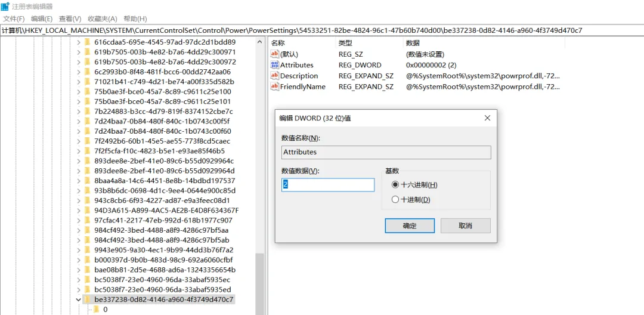
Task: Select the 十六进制 hexadecimal radio button
Action: click(x=395, y=185)
